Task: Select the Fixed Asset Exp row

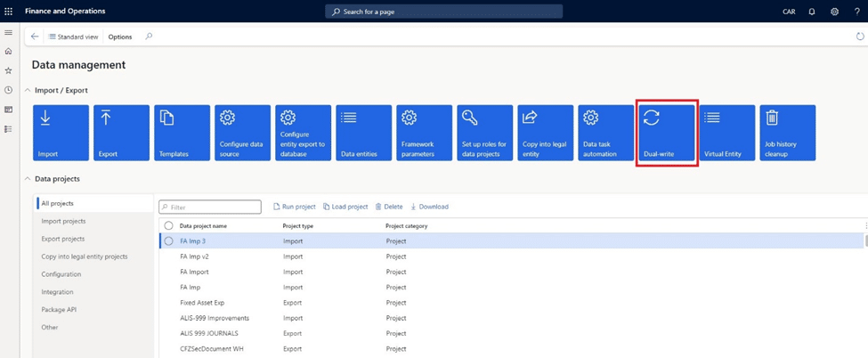Action: coord(512,303)
